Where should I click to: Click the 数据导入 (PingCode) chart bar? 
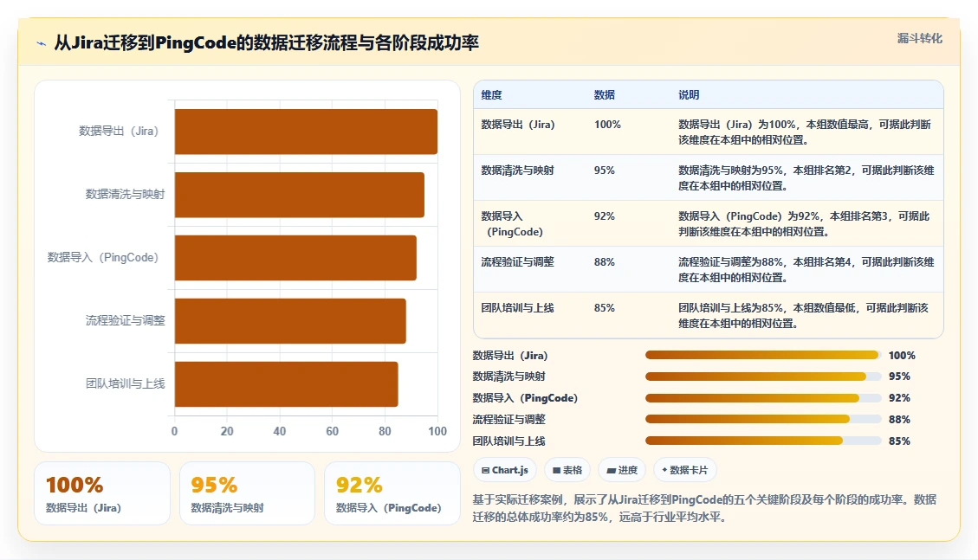[295, 258]
